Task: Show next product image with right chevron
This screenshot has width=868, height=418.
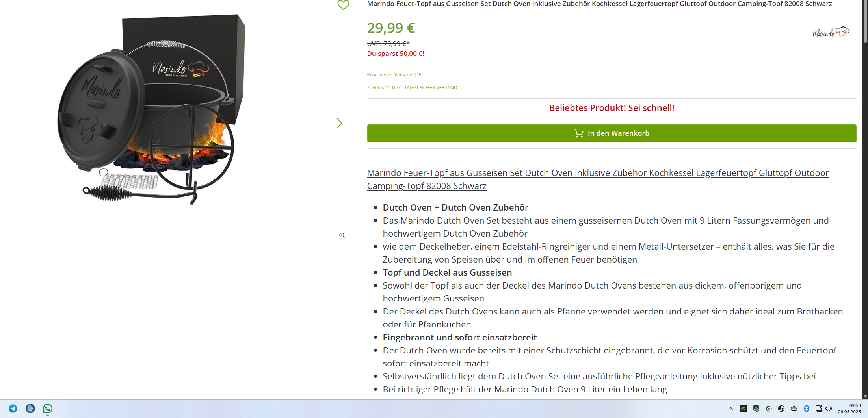Action: [339, 123]
